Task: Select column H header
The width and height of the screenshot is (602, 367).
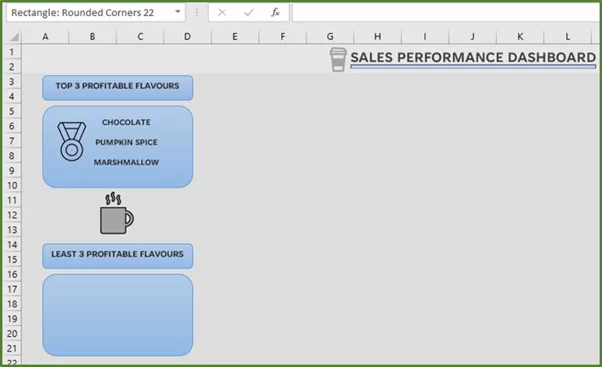Action: pyautogui.click(x=378, y=36)
